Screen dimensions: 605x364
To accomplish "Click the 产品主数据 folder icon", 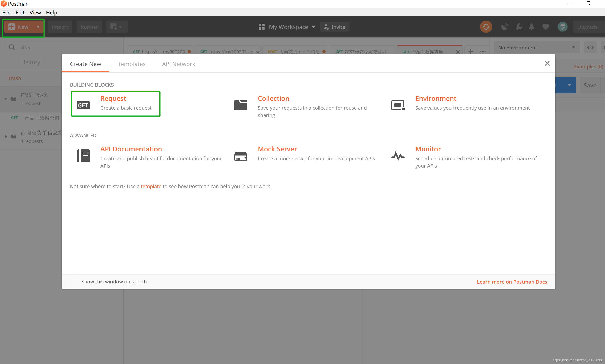I will tap(14, 99).
